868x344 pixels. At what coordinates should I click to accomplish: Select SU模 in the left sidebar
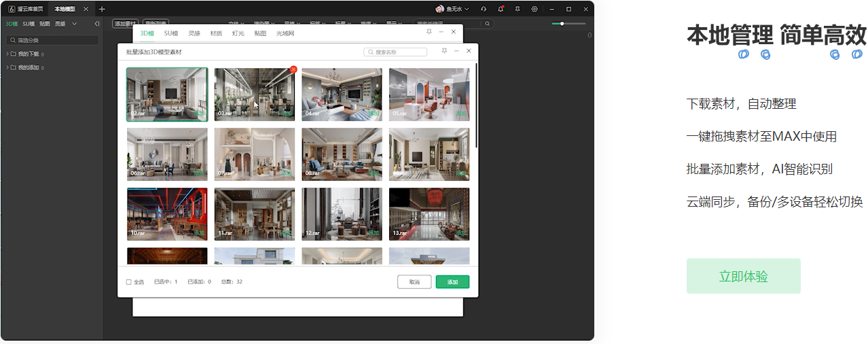pos(29,24)
